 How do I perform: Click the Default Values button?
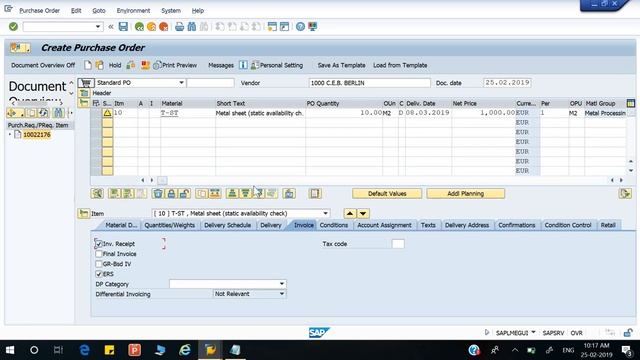tap(387, 193)
